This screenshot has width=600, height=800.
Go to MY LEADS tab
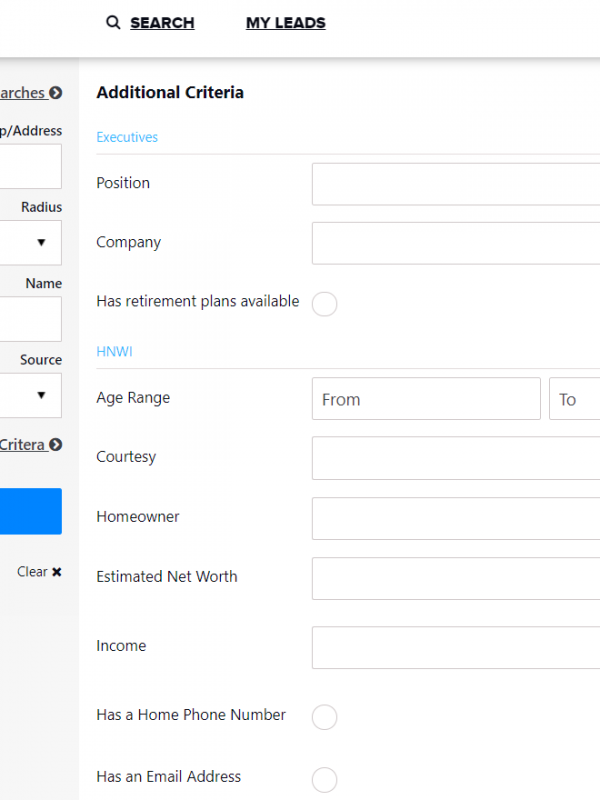(x=285, y=23)
